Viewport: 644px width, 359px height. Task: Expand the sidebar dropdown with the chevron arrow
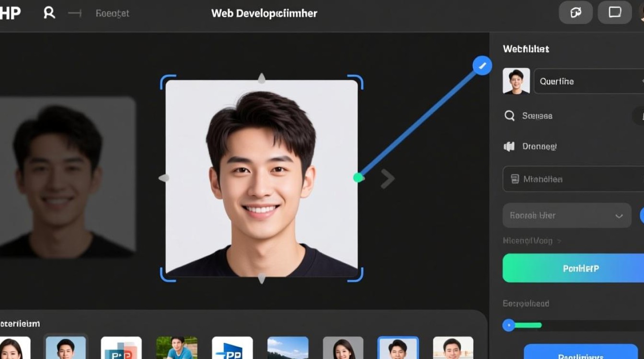tap(620, 215)
